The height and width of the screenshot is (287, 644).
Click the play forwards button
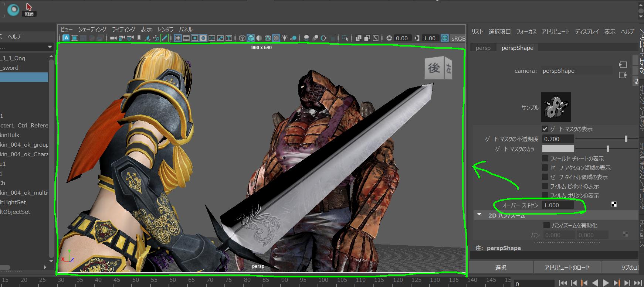pyautogui.click(x=606, y=283)
